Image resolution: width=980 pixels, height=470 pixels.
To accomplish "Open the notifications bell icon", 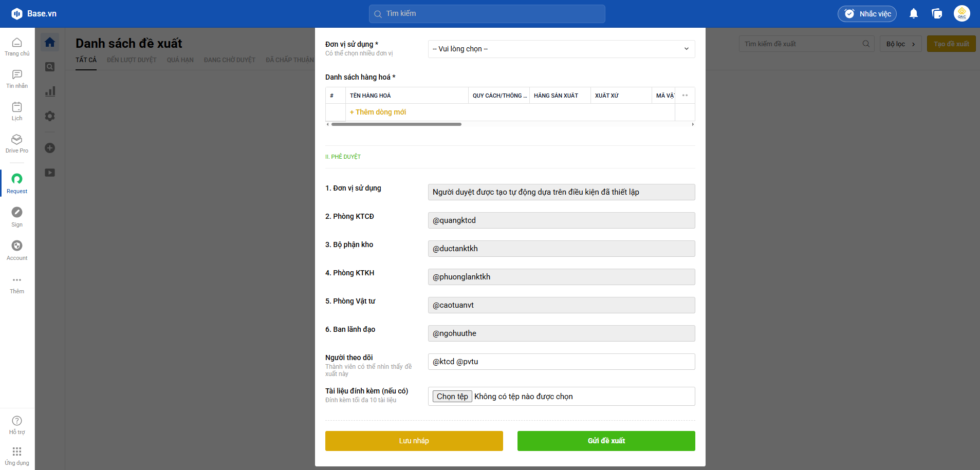I will 913,14.
